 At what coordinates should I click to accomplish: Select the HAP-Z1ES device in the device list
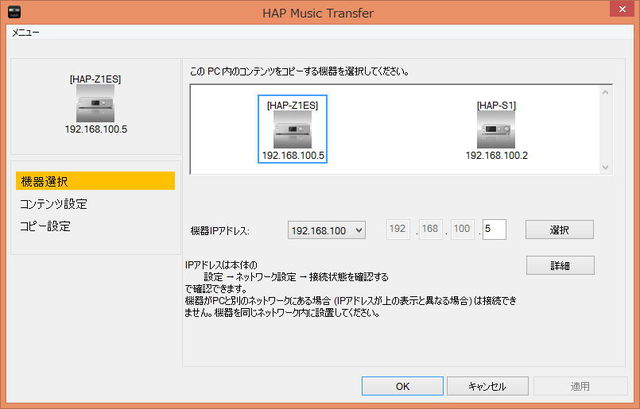[292, 129]
